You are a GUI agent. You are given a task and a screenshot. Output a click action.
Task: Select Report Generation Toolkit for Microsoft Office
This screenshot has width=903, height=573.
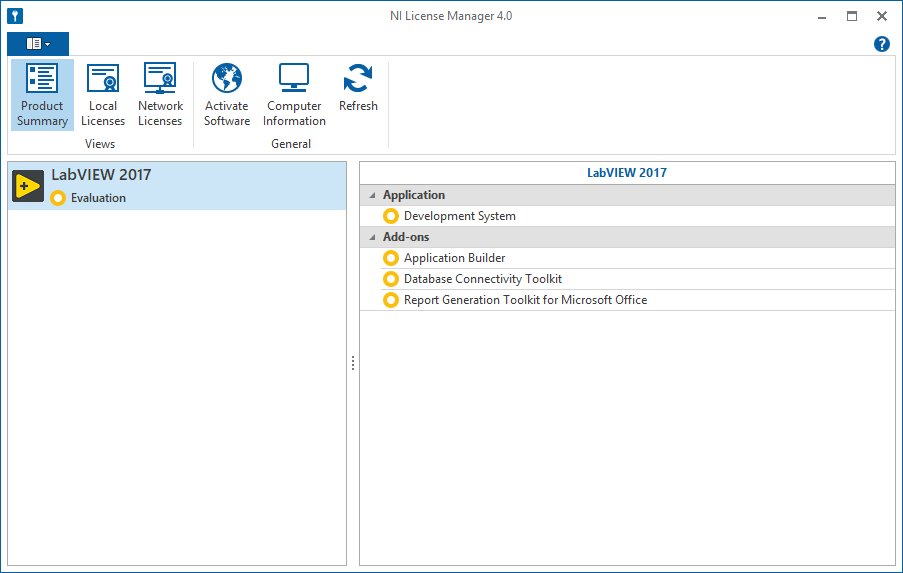(627, 300)
